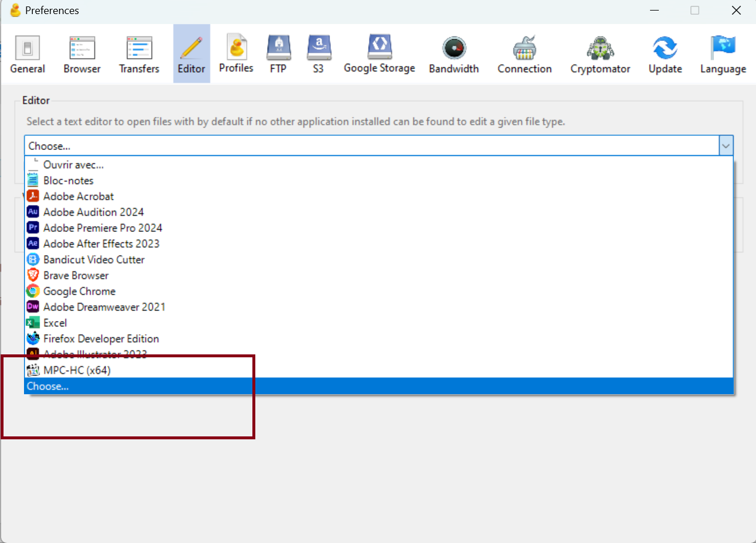The height and width of the screenshot is (543, 756).
Task: Open the S3 preferences section
Action: point(319,54)
